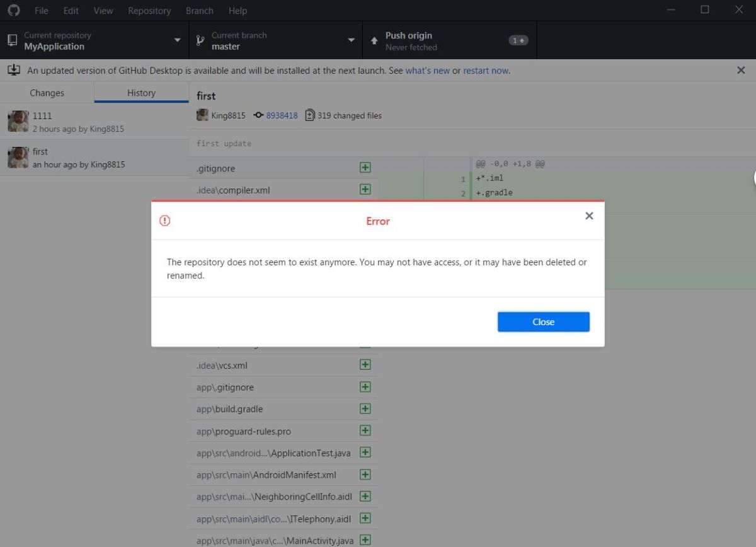Open the Edit menu
Image resolution: width=756 pixels, height=547 pixels.
tap(71, 11)
